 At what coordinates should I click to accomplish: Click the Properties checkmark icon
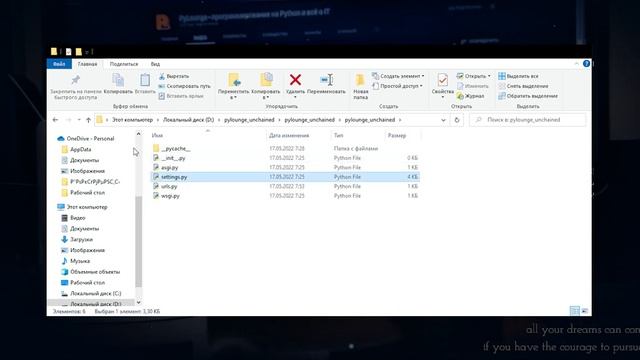[442, 80]
